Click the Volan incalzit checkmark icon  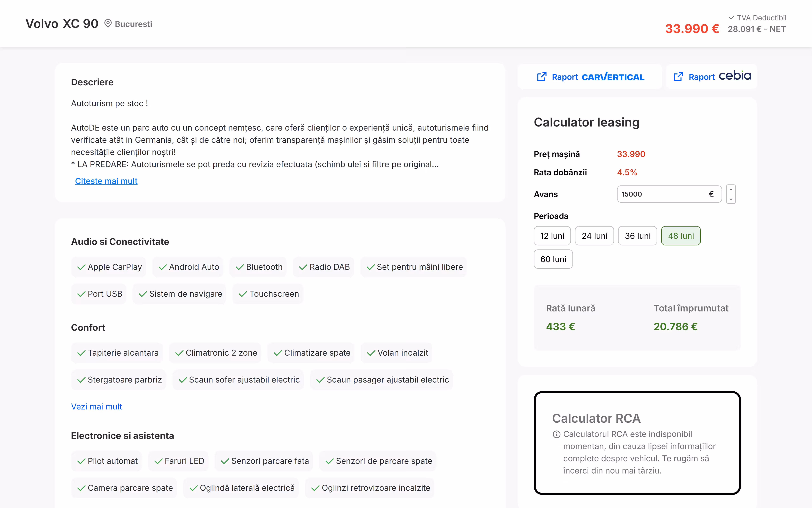(x=371, y=353)
